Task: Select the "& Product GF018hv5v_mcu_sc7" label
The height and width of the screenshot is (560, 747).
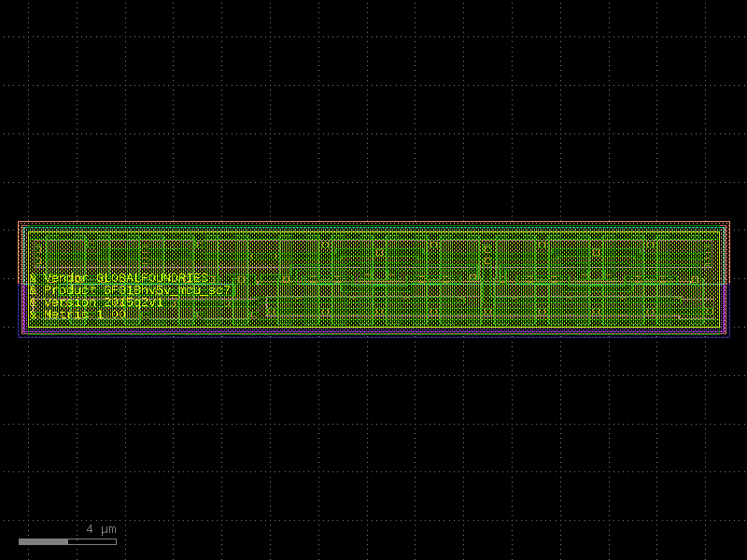Action: coord(130,290)
